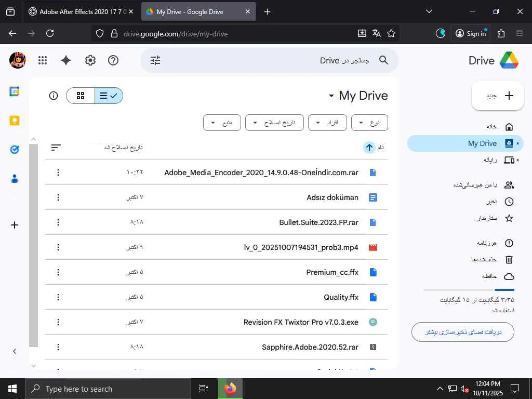Click the Drive logo
532x399 pixels.
click(x=494, y=60)
